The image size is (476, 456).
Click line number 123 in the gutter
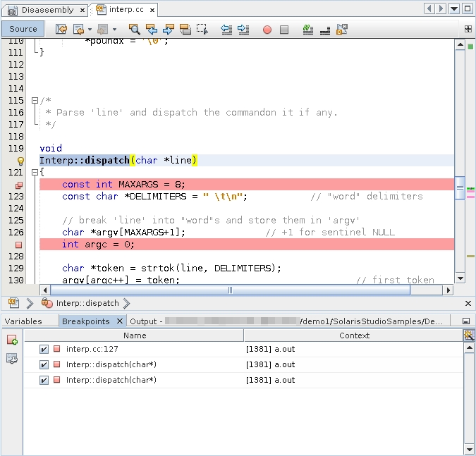click(x=16, y=197)
